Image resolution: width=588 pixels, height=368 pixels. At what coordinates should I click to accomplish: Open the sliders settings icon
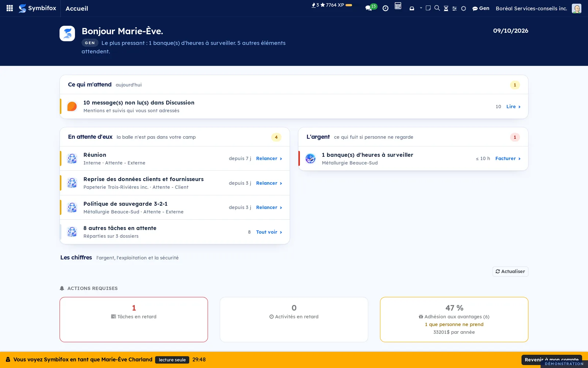pyautogui.click(x=455, y=8)
